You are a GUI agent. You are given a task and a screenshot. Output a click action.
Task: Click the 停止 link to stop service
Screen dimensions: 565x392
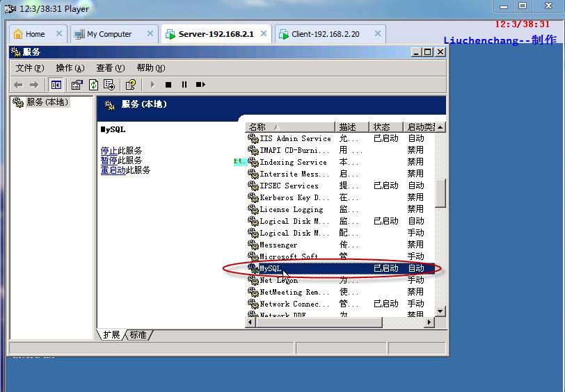coord(109,150)
